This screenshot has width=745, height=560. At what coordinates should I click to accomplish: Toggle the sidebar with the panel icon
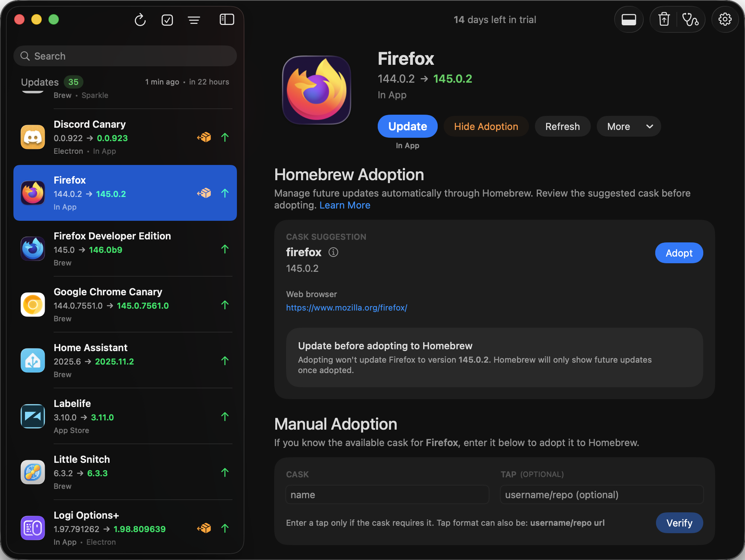click(227, 20)
